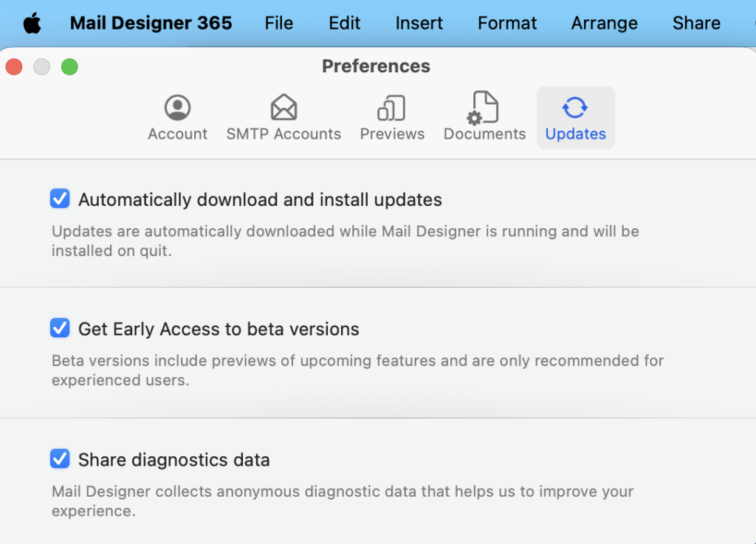
Task: Select the Updates preferences tab
Action: click(575, 117)
